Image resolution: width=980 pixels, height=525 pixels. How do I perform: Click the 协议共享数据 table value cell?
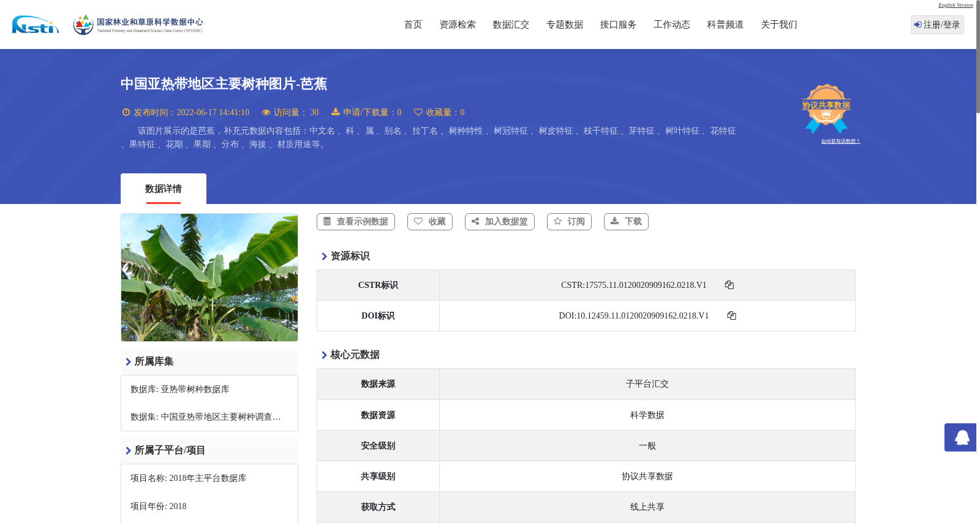click(647, 477)
